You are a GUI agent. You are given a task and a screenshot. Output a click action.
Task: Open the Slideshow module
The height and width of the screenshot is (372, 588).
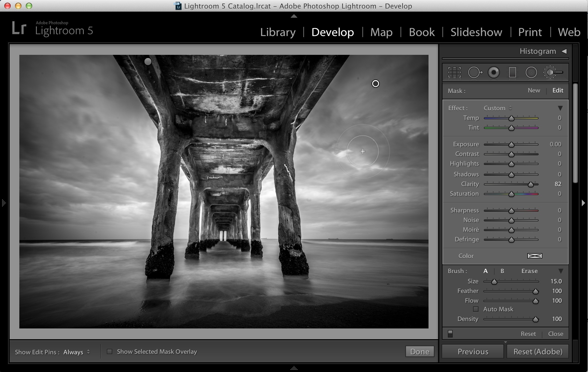coord(476,32)
